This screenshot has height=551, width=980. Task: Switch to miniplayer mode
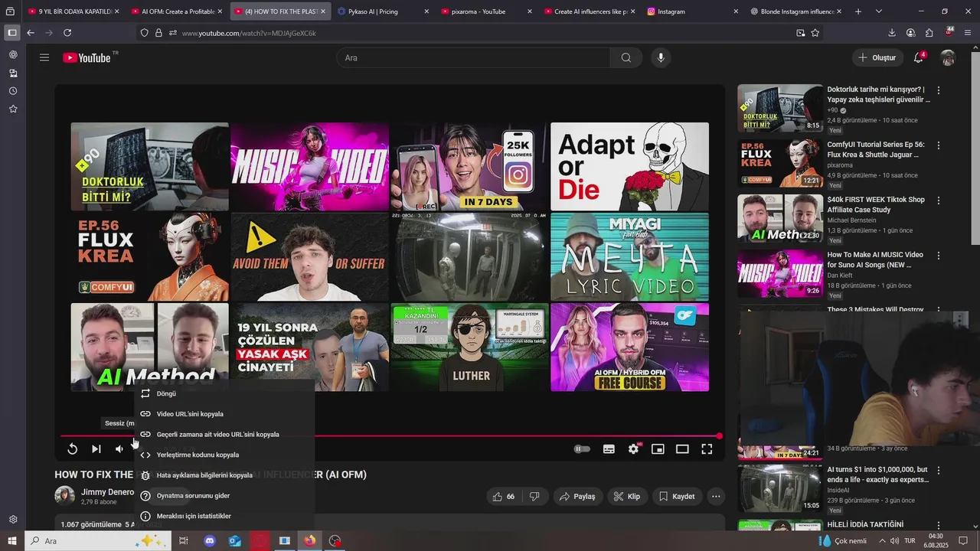(658, 449)
